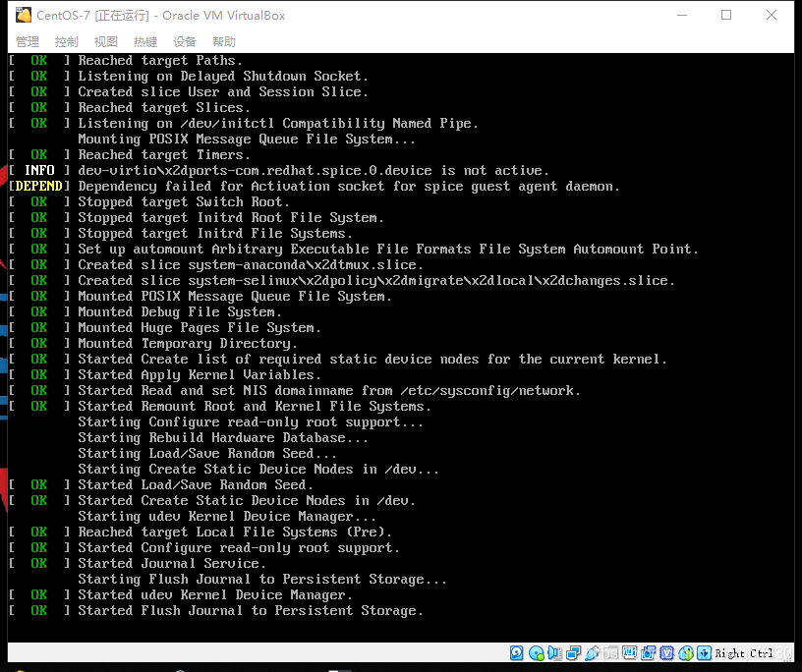Screen dimensions: 802x672
Task: Click 'Started Remount Root and Kernel File Systems.'
Action: [x=255, y=407]
